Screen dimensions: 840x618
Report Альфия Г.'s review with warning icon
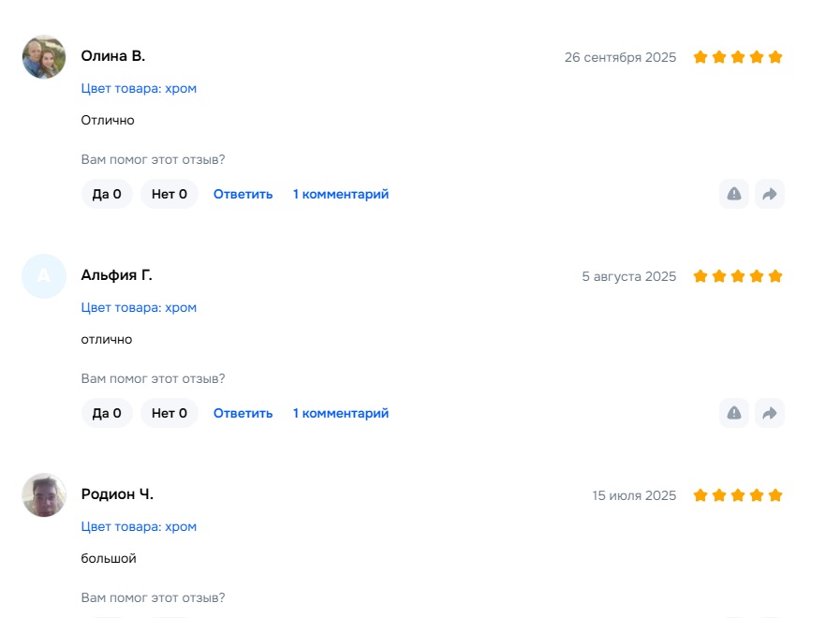734,413
